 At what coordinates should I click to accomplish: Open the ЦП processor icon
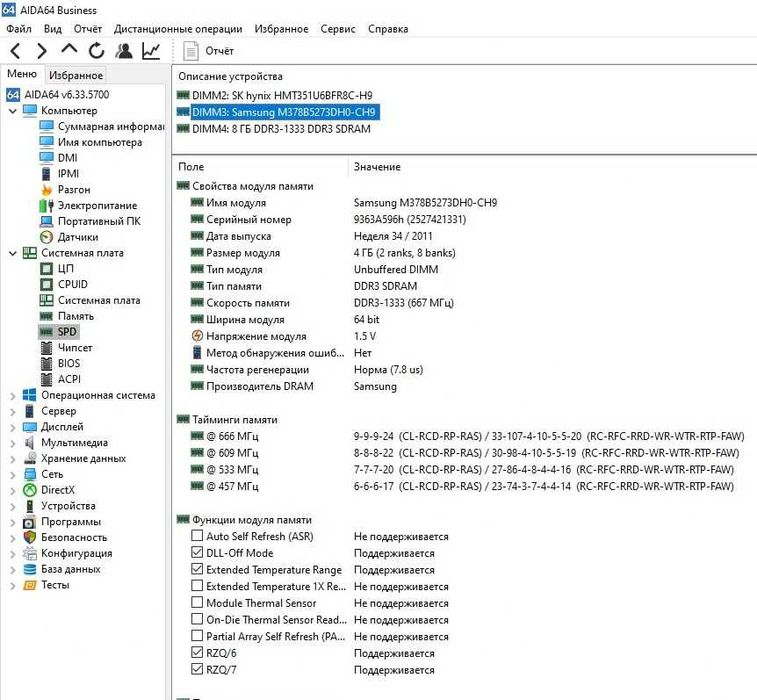[x=46, y=269]
